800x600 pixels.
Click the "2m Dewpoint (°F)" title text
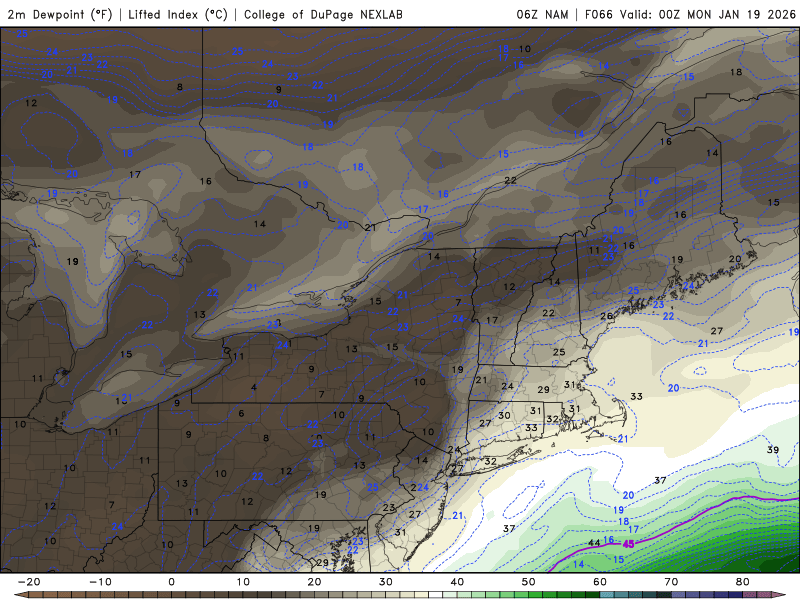(x=60, y=14)
